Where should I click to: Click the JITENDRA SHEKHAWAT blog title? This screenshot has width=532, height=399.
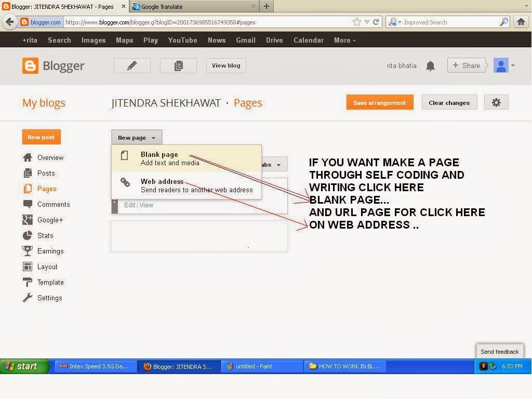pyautogui.click(x=166, y=103)
